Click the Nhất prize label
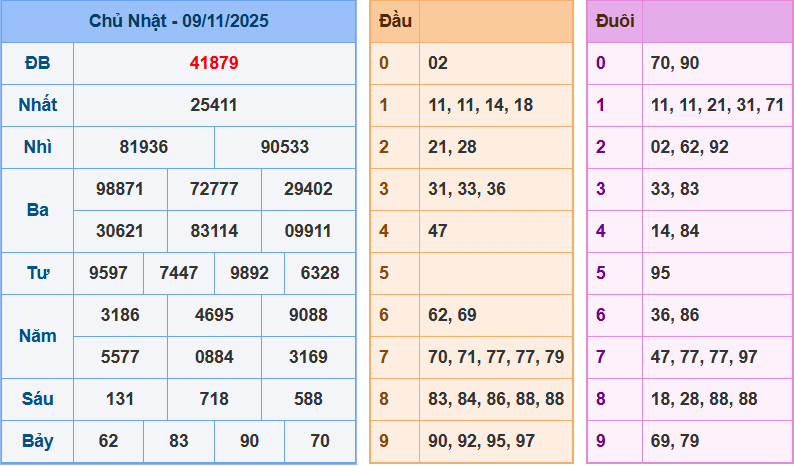Image resolution: width=794 pixels, height=466 pixels. coord(37,105)
